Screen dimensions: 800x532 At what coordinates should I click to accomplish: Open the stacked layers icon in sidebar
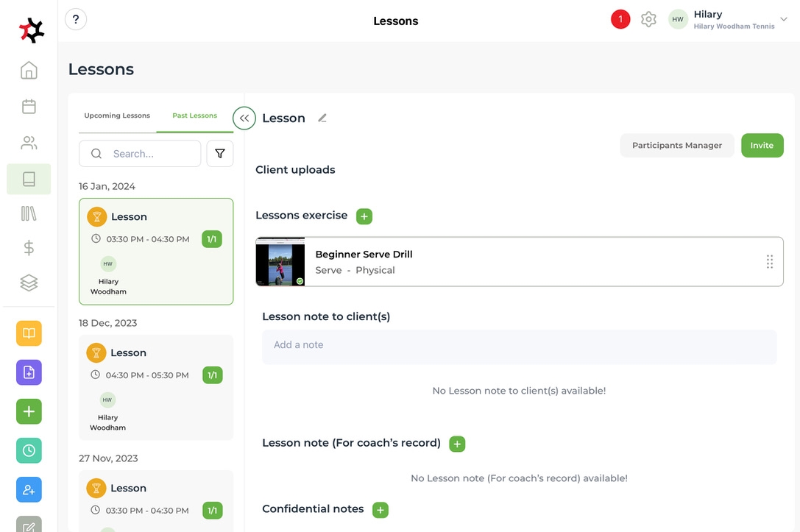[29, 283]
